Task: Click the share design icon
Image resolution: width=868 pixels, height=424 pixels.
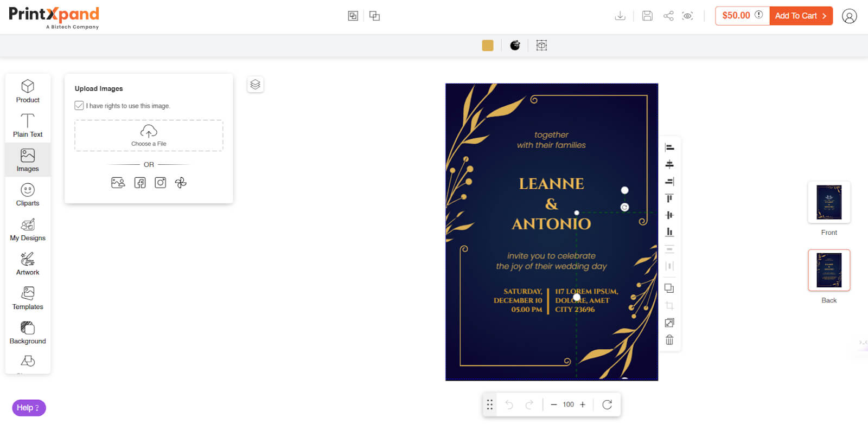Action: pyautogui.click(x=668, y=16)
